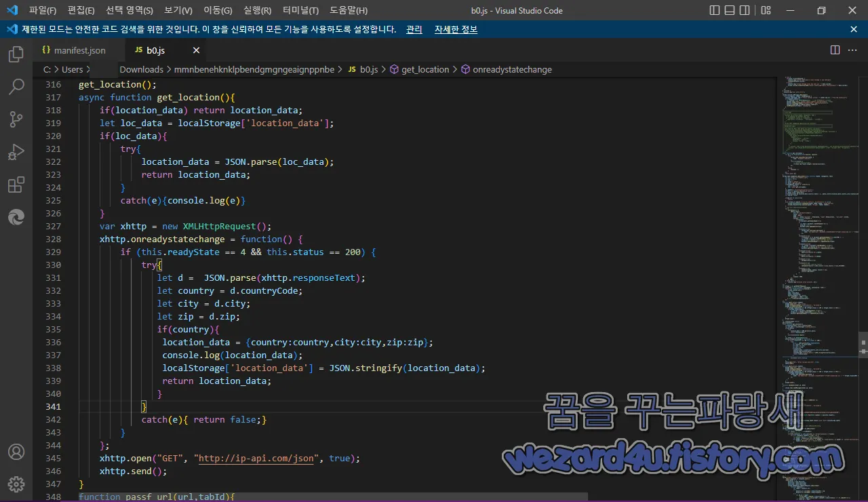Open the 선택 영역(S) menu
Image resolution: width=868 pixels, height=502 pixels.
[130, 10]
